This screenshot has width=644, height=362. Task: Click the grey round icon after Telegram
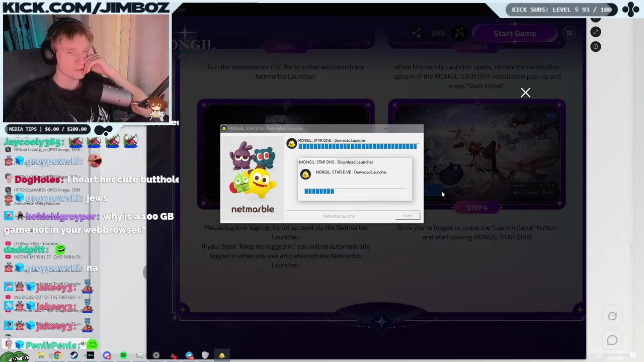point(205,355)
